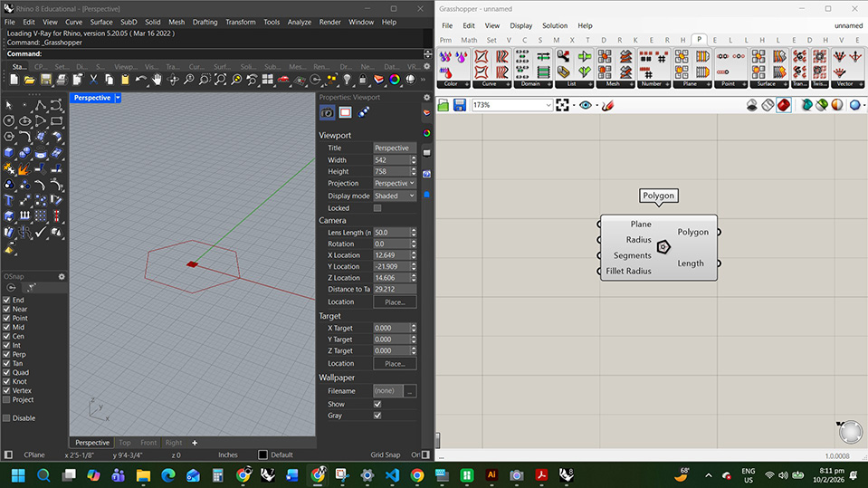Expand the Grasshopper zoom percentage dropdown
This screenshot has height=488, width=868.
pos(548,106)
